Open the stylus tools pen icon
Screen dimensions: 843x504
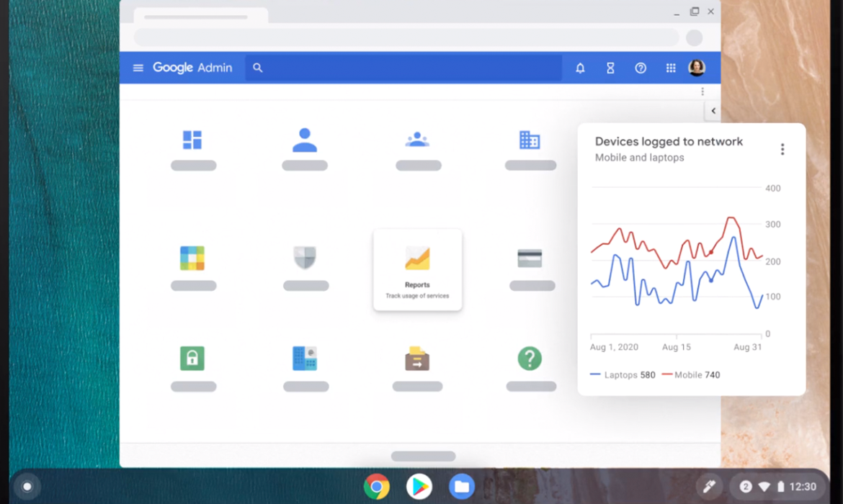point(709,487)
